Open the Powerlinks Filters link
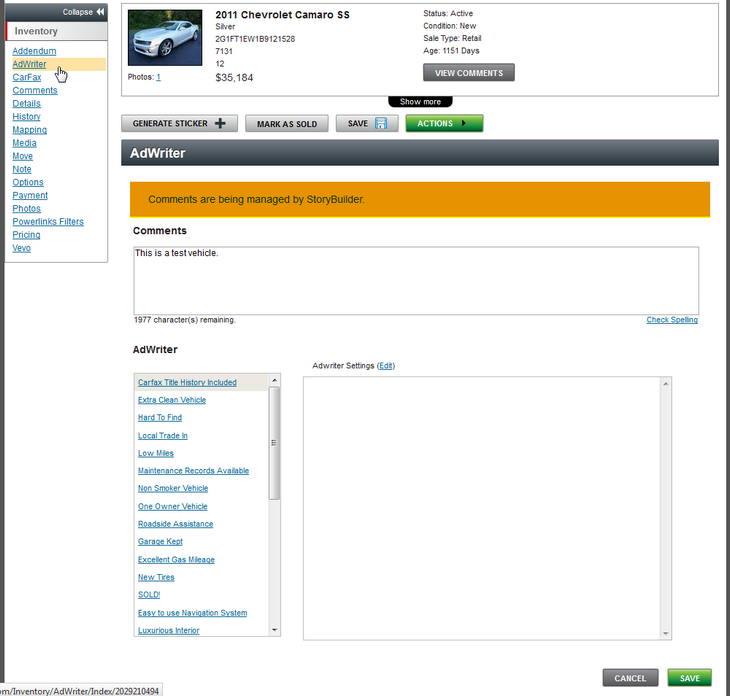This screenshot has width=730, height=696. [x=48, y=222]
